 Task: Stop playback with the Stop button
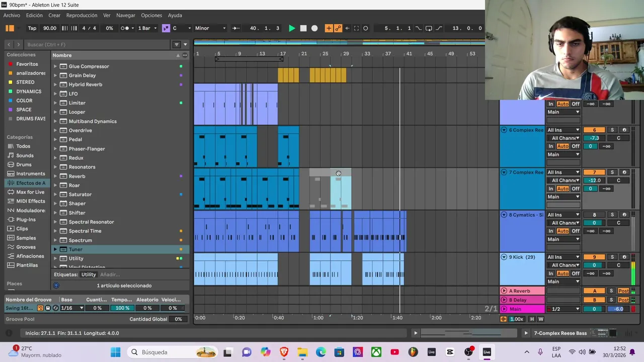pos(303,28)
